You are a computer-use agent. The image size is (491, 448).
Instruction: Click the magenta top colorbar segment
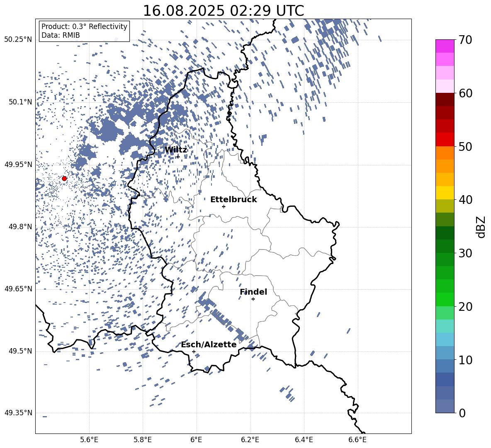[445, 46]
